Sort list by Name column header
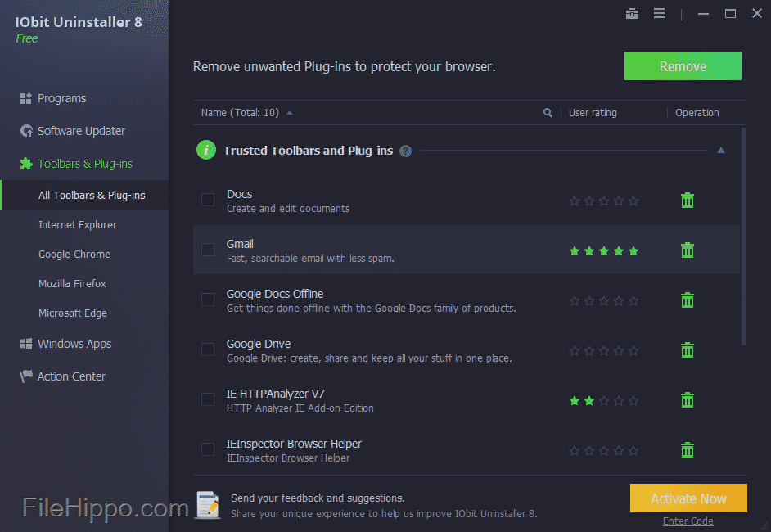Screen dimensions: 771x532 pos(240,113)
